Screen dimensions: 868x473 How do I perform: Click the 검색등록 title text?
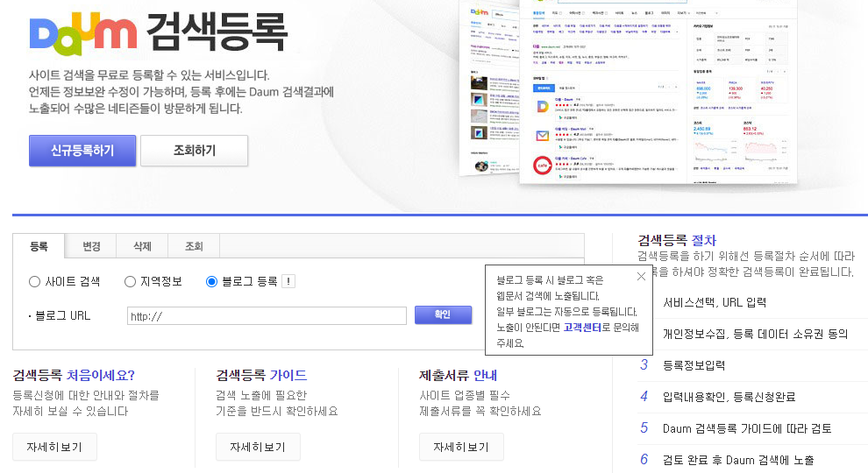tap(217, 32)
